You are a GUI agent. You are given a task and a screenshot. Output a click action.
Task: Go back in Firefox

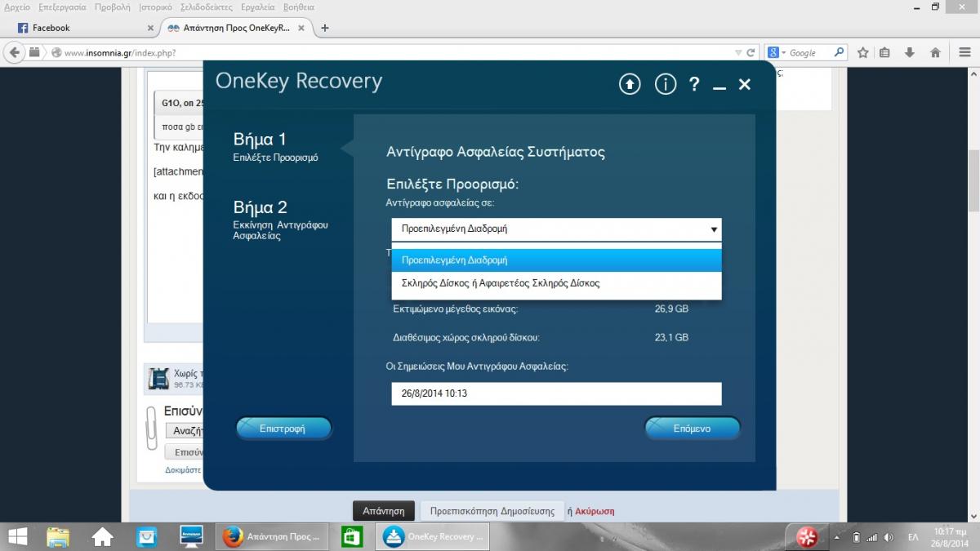[15, 52]
